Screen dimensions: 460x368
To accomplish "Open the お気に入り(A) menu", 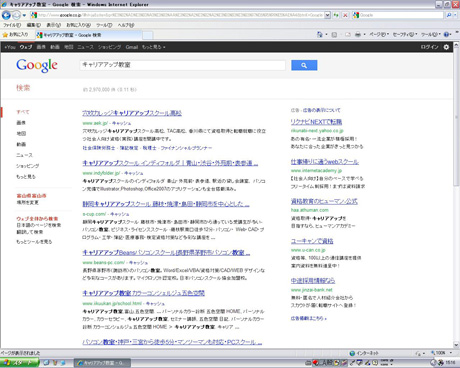I will (x=78, y=25).
